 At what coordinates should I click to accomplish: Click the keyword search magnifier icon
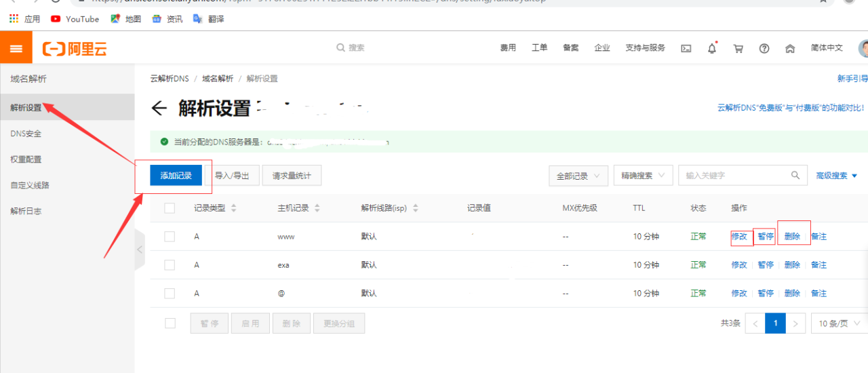point(795,175)
